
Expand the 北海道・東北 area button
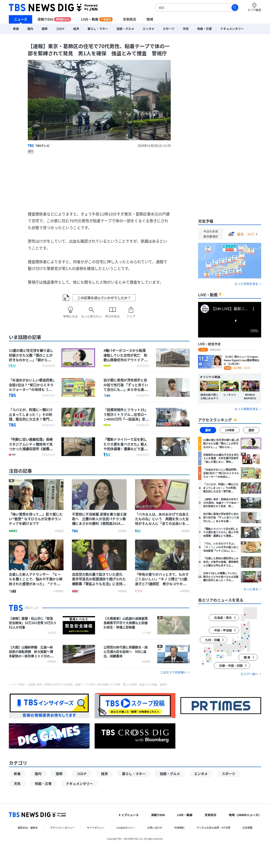click(x=224, y=618)
